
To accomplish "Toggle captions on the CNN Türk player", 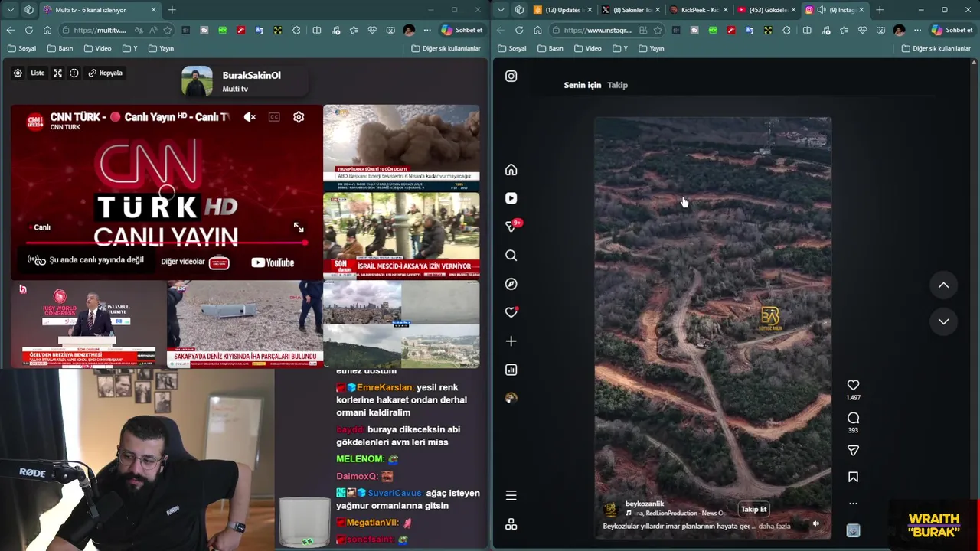I will 274,117.
